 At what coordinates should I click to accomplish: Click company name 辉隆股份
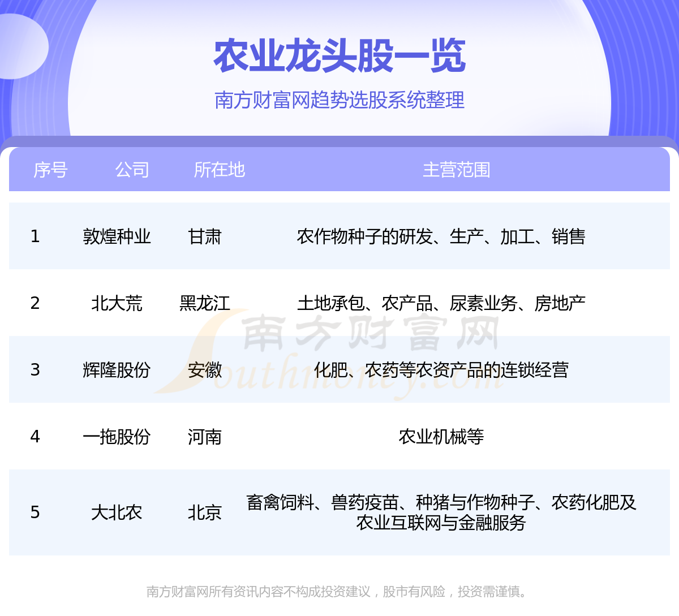point(117,370)
